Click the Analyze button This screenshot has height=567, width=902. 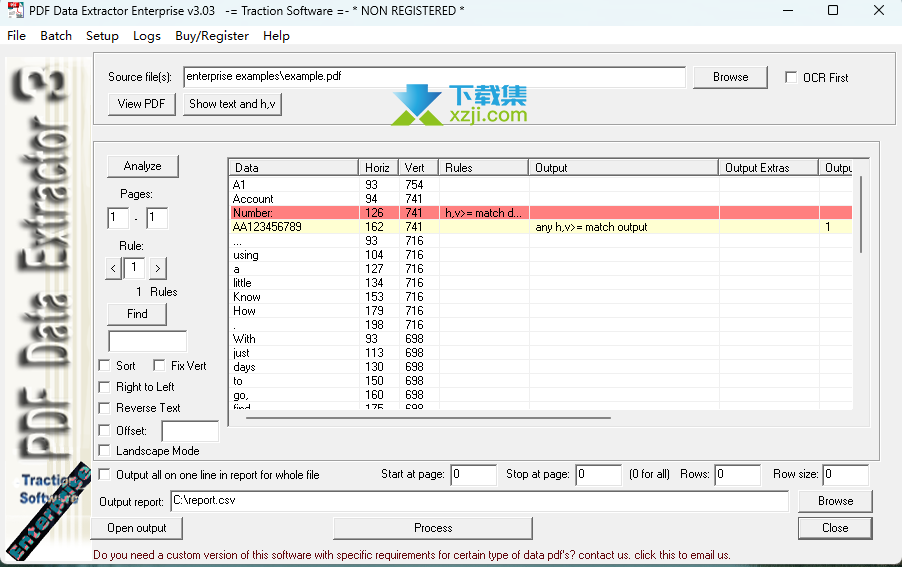click(143, 166)
